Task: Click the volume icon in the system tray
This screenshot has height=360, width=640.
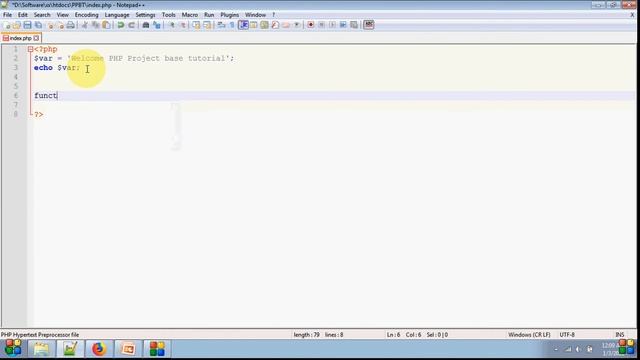Action: (578, 349)
